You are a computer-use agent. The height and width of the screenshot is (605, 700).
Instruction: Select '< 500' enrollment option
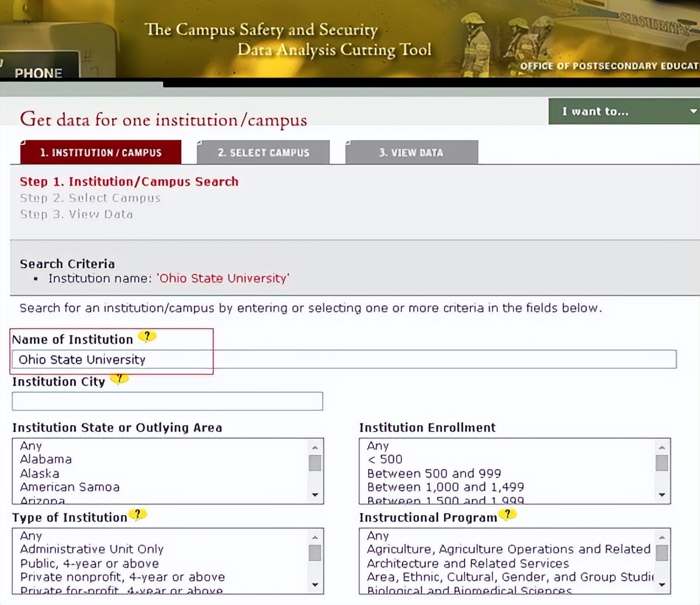385,459
